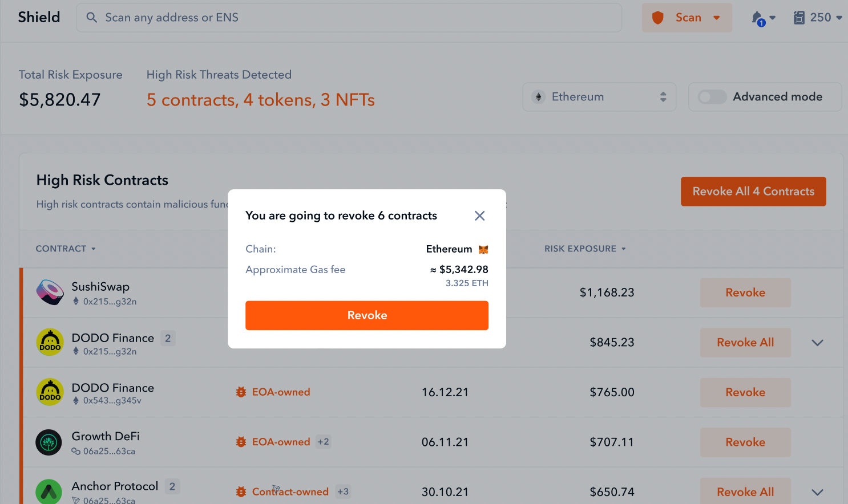Click the search magnifier icon
Image resolution: width=848 pixels, height=504 pixels.
click(91, 18)
